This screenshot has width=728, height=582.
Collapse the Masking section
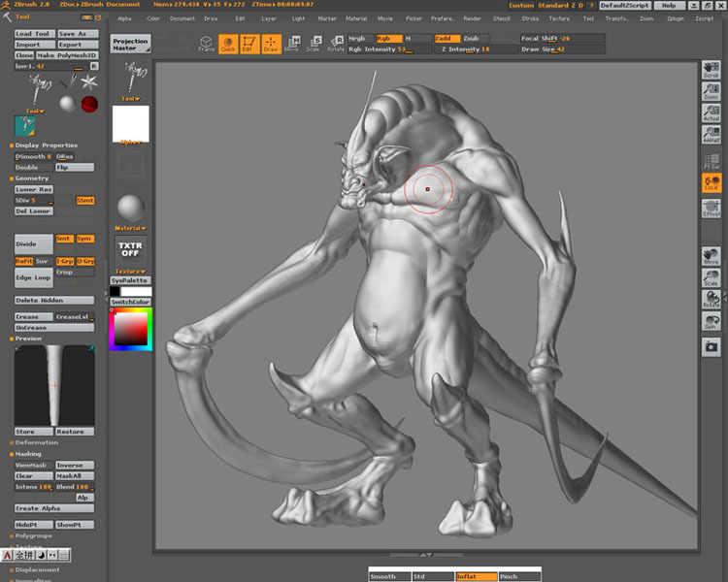coord(28,454)
